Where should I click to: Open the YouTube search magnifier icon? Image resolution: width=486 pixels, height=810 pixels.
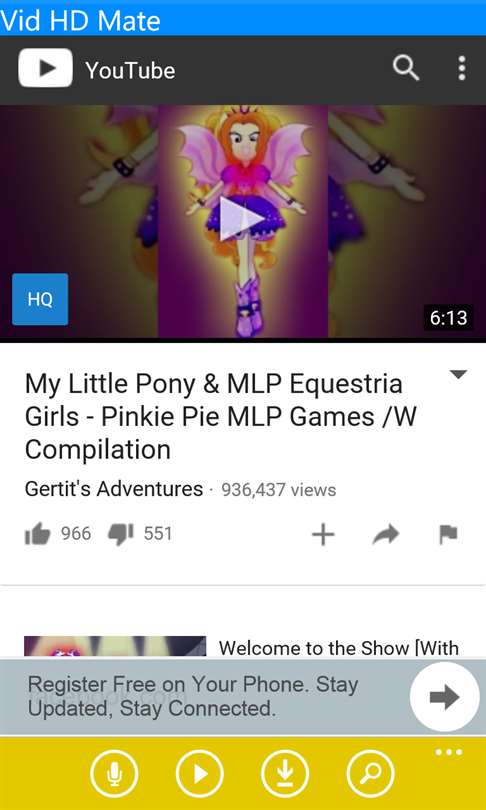[x=405, y=68]
